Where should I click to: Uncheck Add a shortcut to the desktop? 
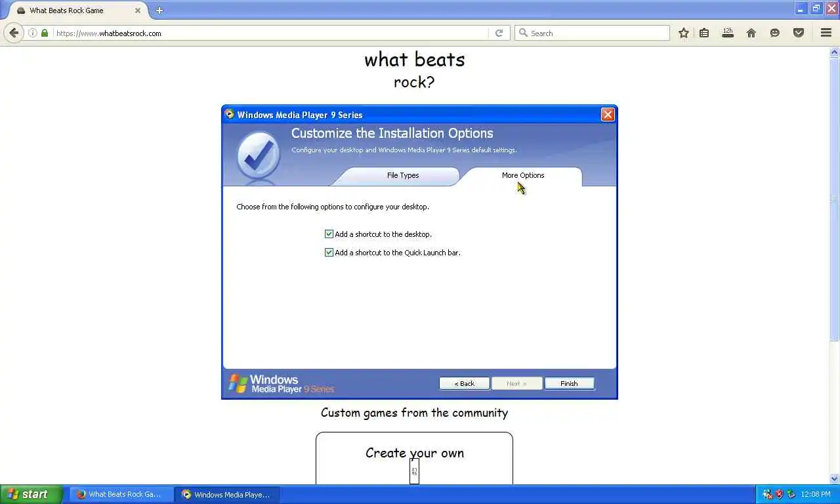coord(329,234)
